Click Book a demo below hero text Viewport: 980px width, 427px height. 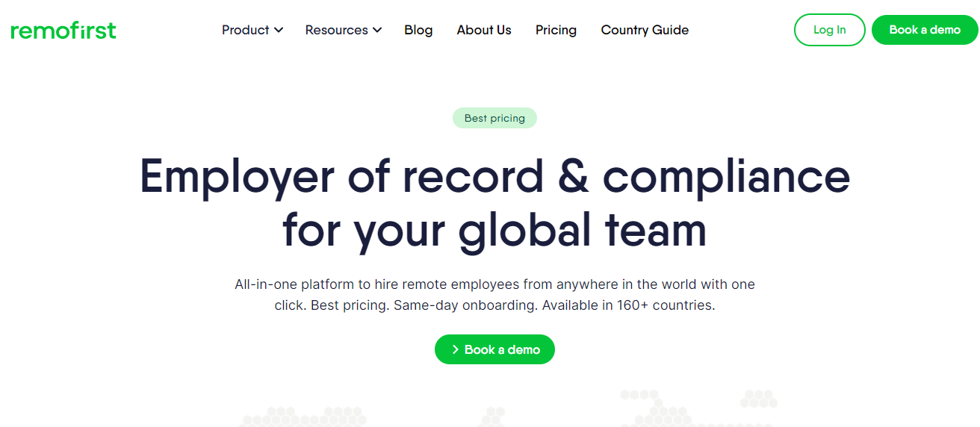click(494, 349)
